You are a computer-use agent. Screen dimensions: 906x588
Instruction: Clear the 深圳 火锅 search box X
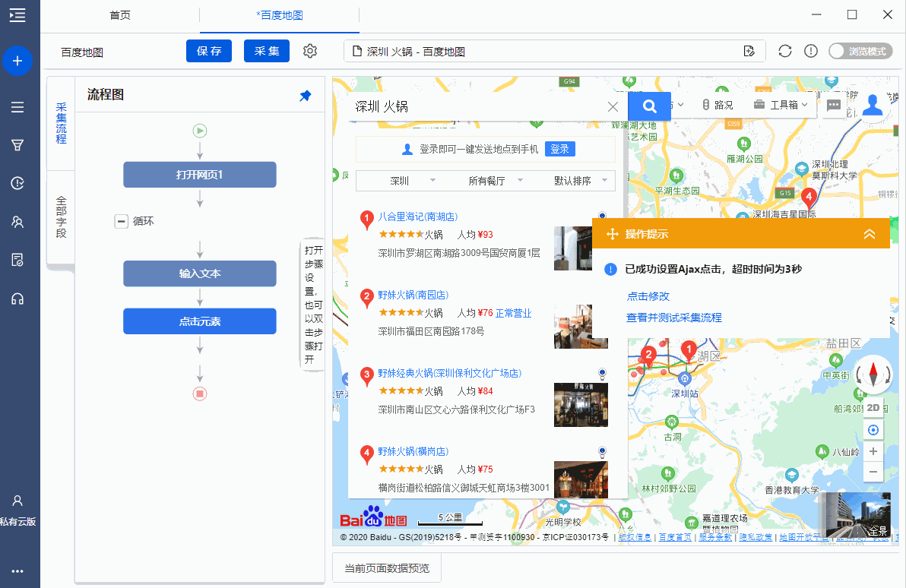pyautogui.click(x=613, y=107)
